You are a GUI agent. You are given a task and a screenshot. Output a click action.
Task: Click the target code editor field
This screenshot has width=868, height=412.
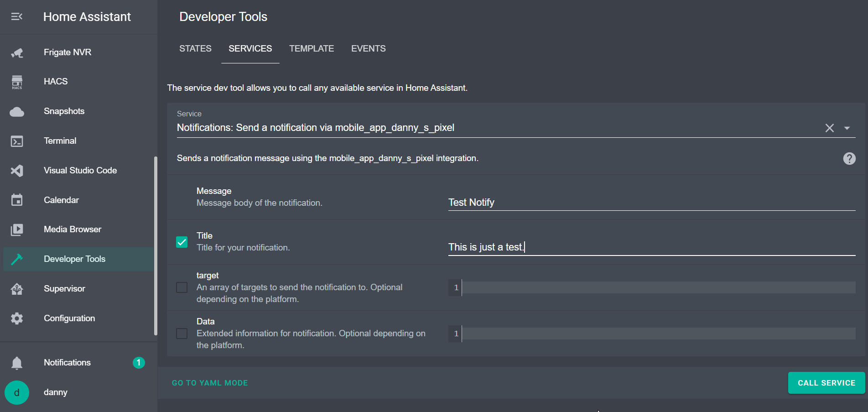652,287
